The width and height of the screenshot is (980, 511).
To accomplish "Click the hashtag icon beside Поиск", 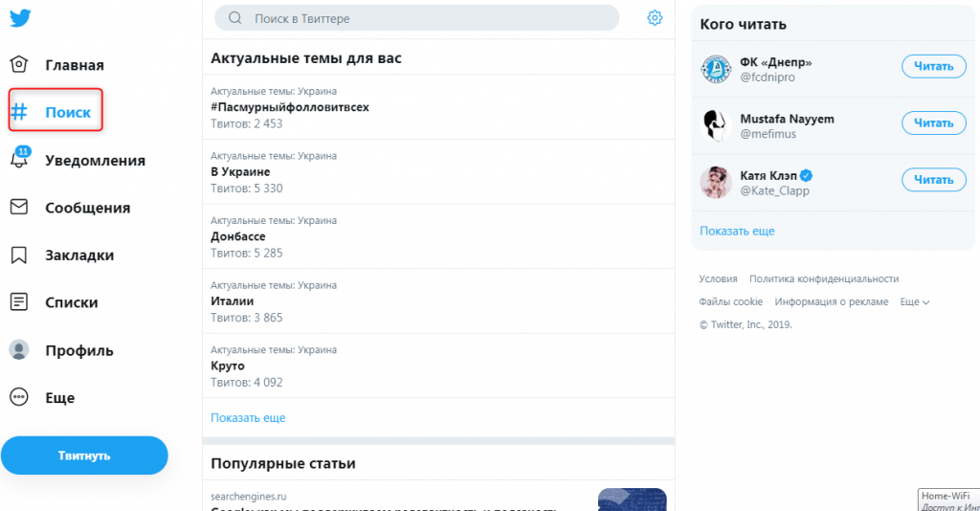I will 19,112.
